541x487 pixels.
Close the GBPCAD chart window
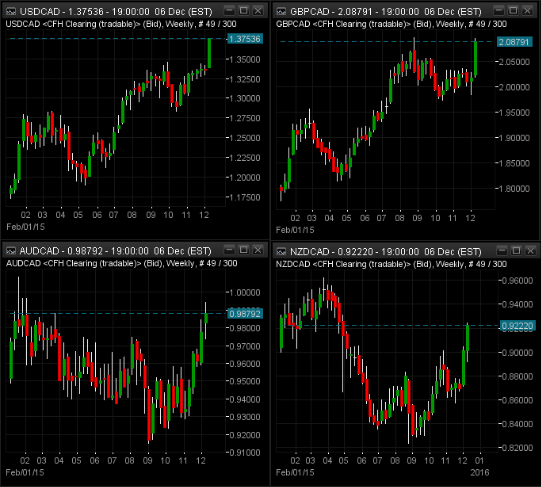[528, 11]
